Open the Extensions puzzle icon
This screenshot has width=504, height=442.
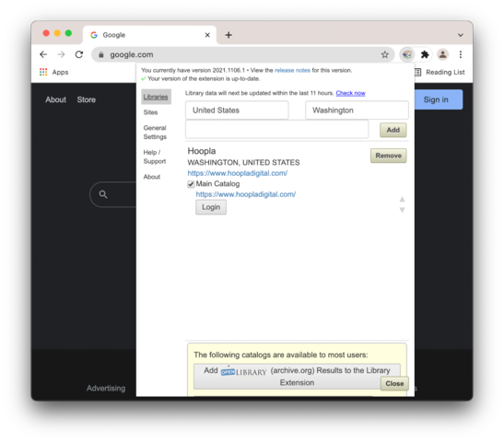425,54
